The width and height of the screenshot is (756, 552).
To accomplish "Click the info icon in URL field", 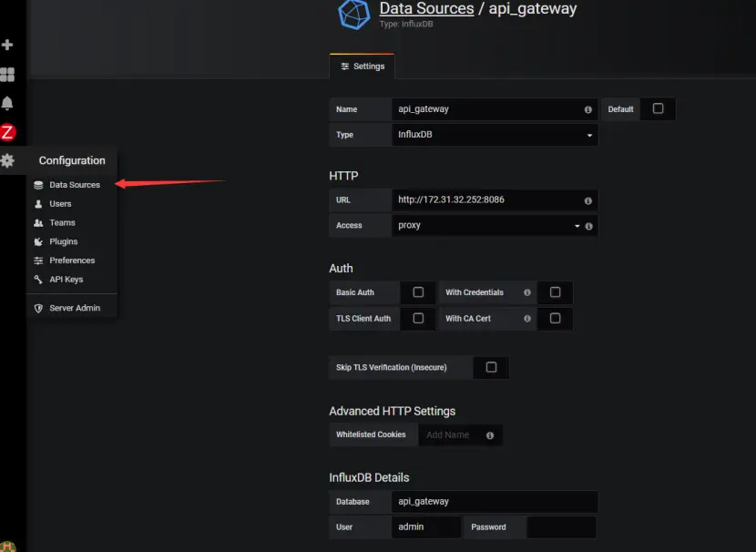I will (x=588, y=200).
